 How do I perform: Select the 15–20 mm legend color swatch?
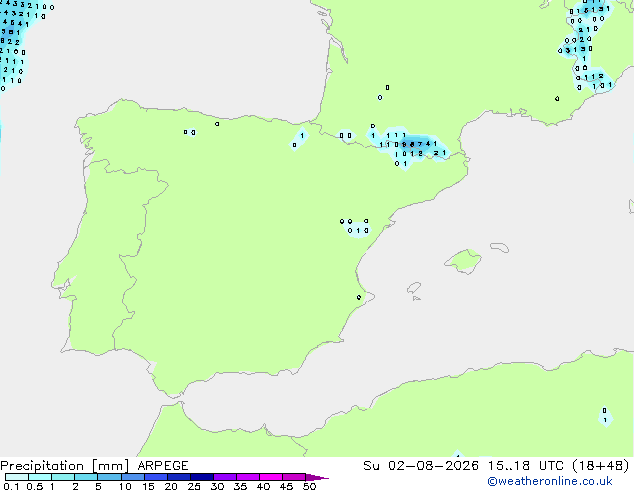coord(155,477)
